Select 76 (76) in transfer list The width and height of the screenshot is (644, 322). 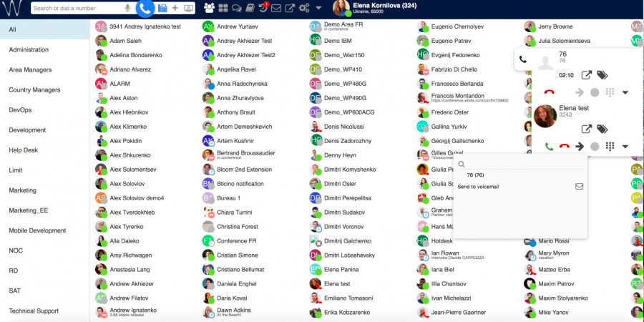(475, 175)
